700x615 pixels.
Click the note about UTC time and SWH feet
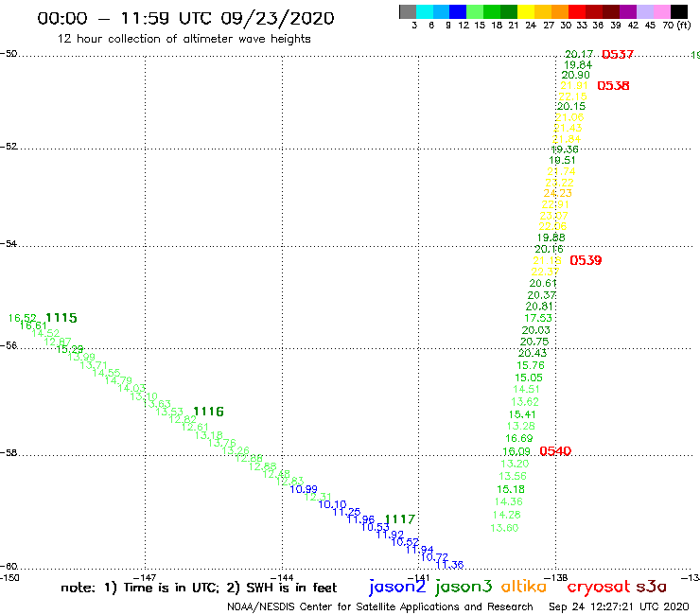[199, 588]
